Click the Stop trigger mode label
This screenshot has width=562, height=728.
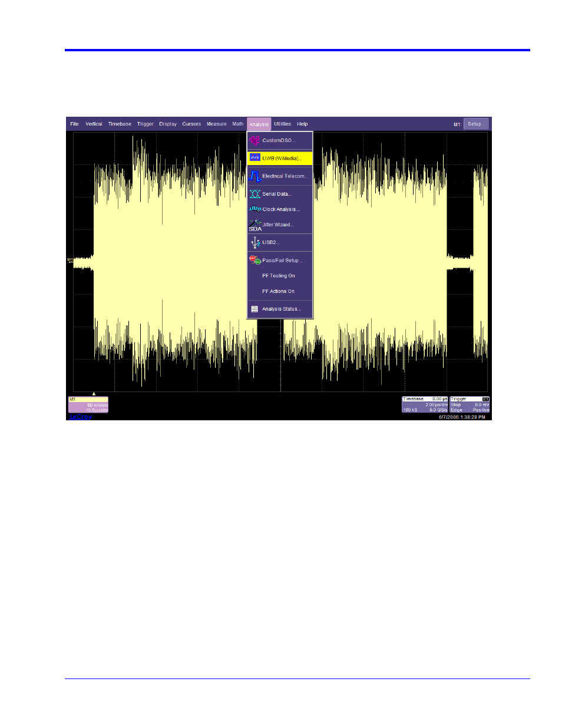[456, 405]
